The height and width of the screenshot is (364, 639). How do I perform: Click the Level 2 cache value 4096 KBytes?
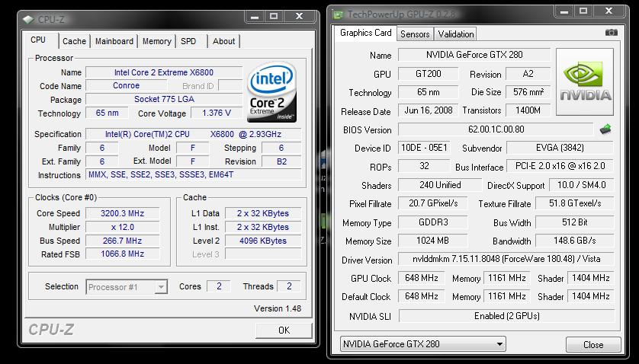(x=263, y=241)
